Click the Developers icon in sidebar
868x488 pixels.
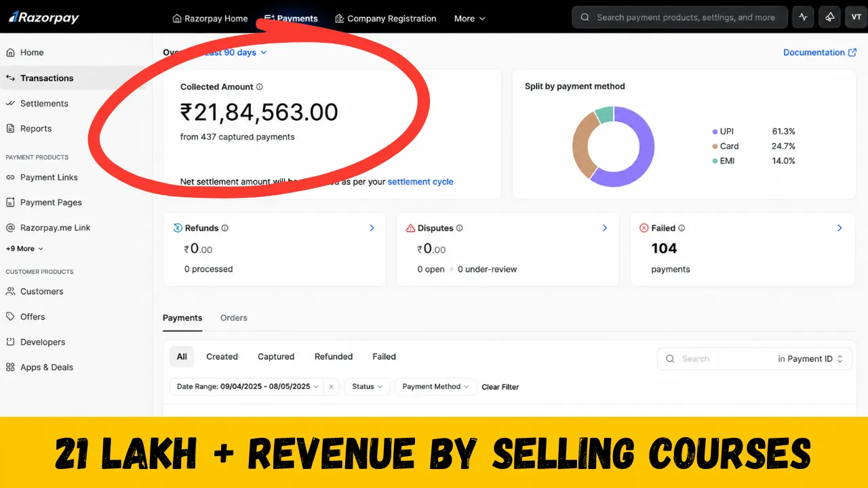click(10, 342)
